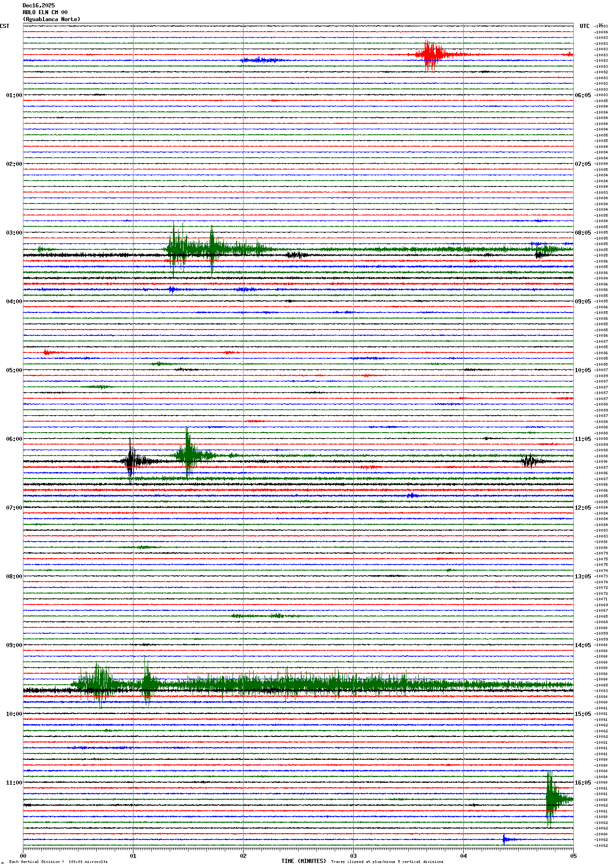Click the blue spike near the chart bottom
Viewport: 610px width, 868px height.
coord(504,840)
